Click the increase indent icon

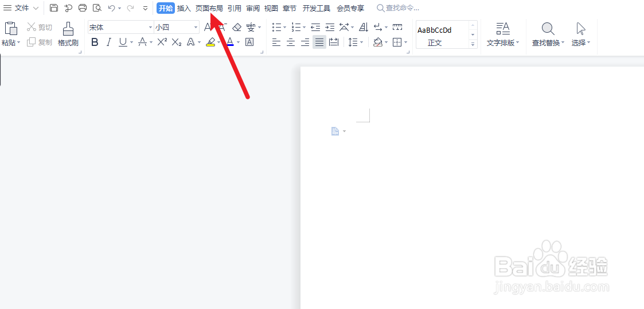(x=330, y=28)
